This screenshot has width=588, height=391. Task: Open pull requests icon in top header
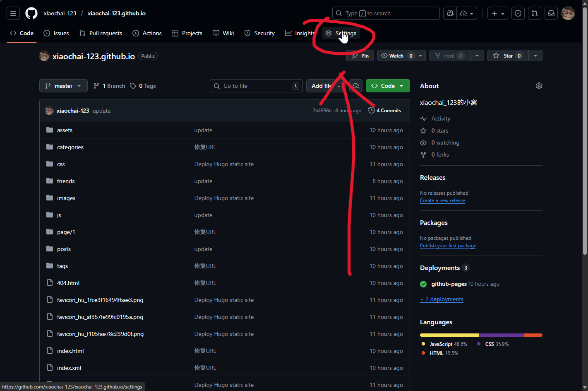(535, 13)
